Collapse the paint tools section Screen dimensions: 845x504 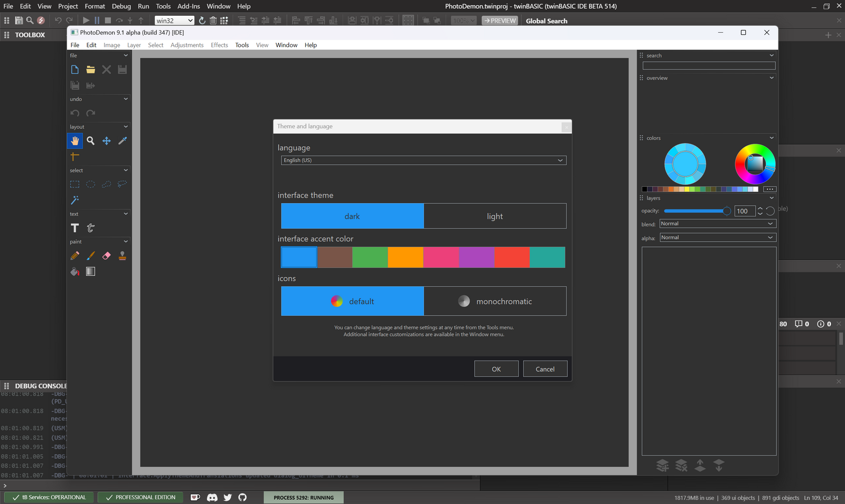[125, 241]
